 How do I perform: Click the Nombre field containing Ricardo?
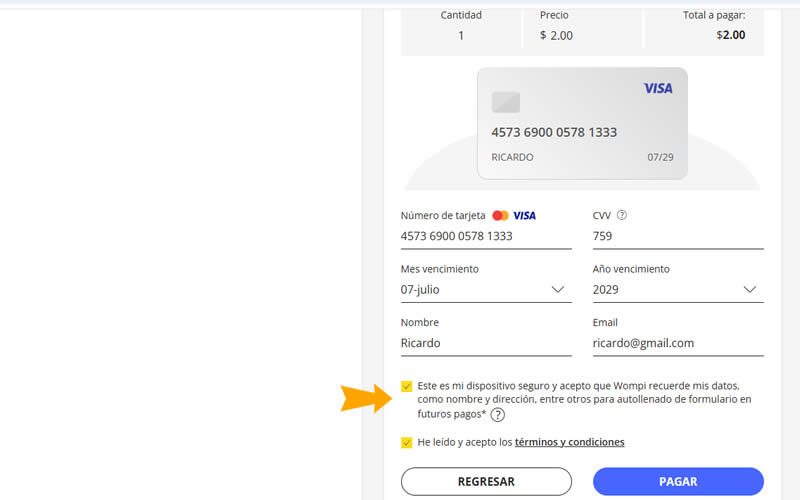pos(485,343)
